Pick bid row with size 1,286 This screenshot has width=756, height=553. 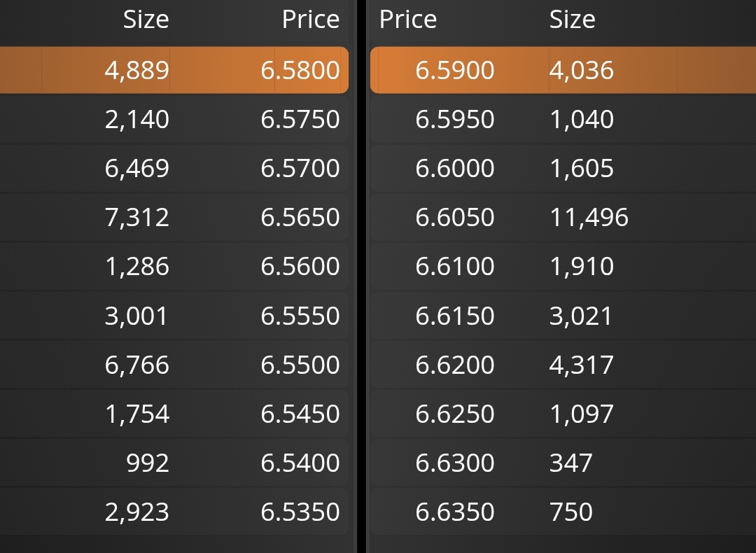coord(174,266)
